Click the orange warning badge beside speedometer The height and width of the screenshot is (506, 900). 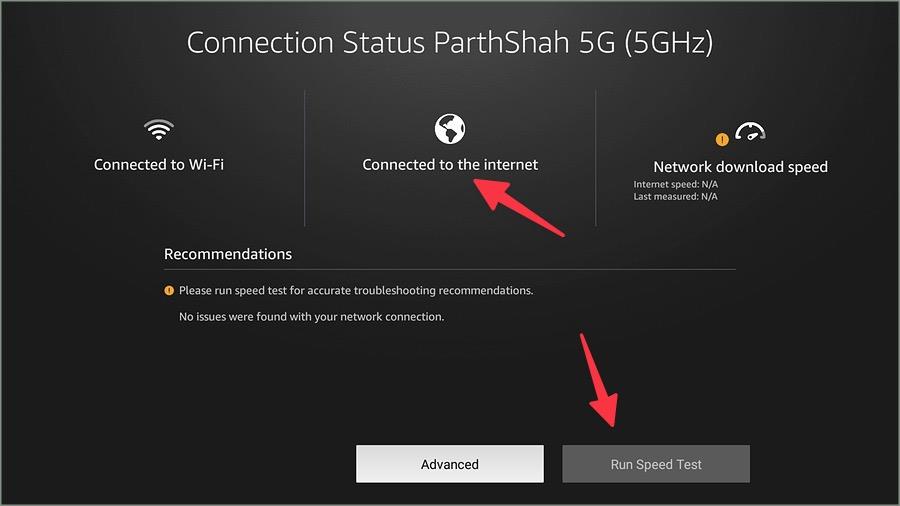722,139
